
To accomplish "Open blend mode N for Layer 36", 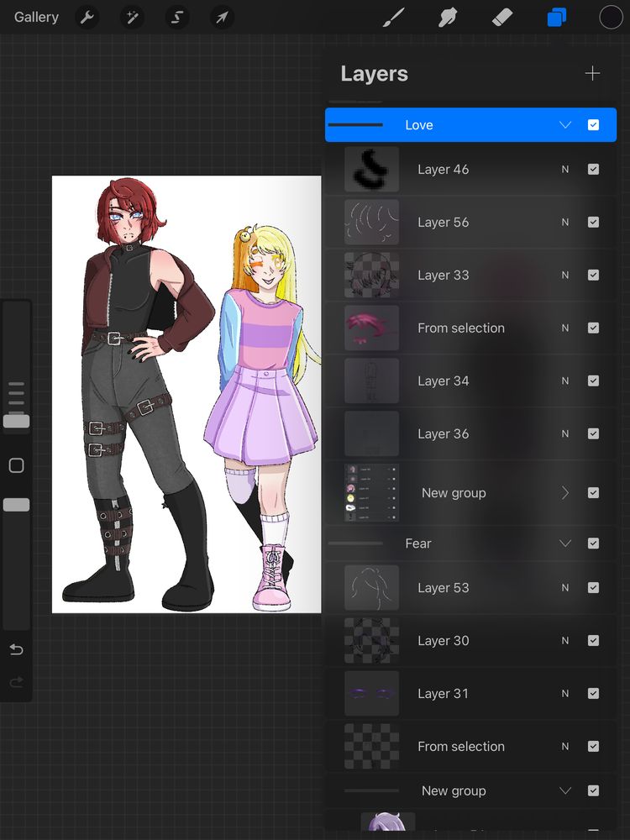I will point(565,434).
